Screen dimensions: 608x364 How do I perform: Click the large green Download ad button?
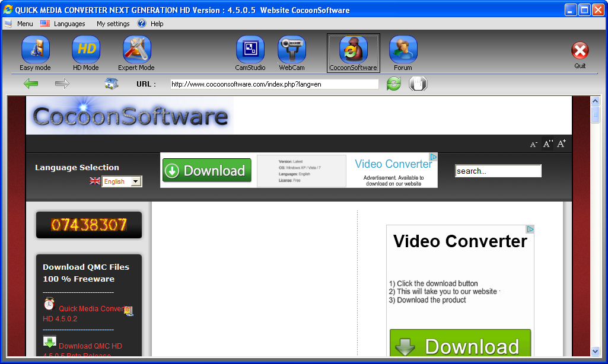[x=460, y=343]
